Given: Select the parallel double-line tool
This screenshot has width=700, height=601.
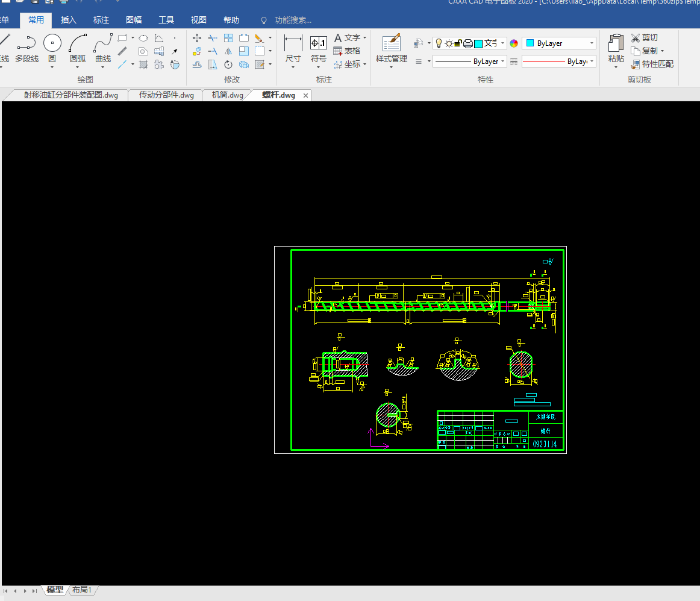Looking at the screenshot, I should 122,51.
